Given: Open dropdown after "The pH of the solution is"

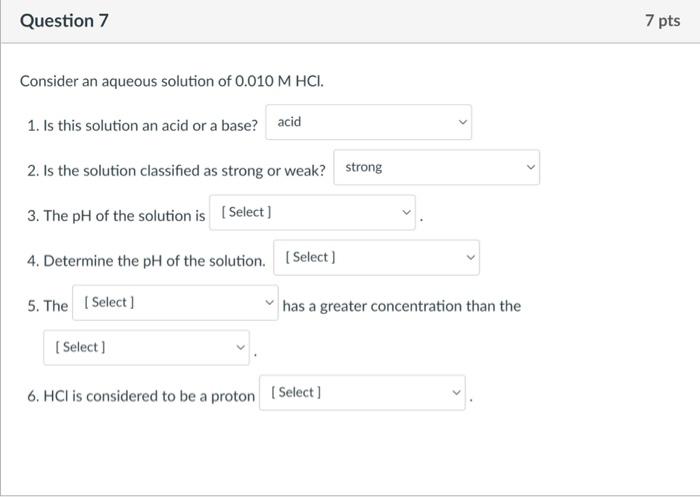Looking at the screenshot, I should point(312,213).
